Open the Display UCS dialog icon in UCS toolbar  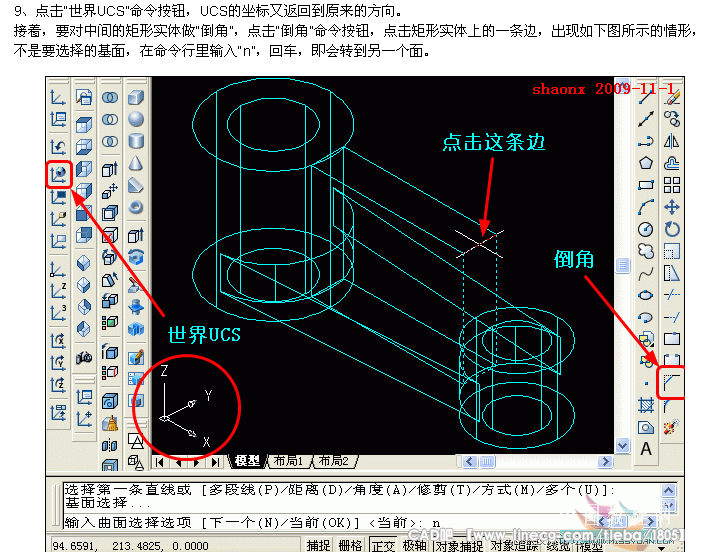coord(58,119)
